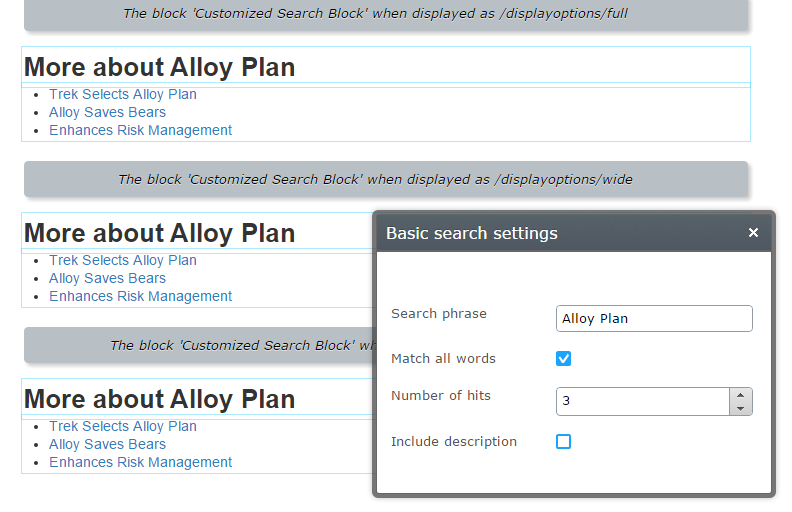The image size is (792, 512).
Task: Open Enhances Risk Management under the /displayoptions/wide banner
Action: (140, 296)
